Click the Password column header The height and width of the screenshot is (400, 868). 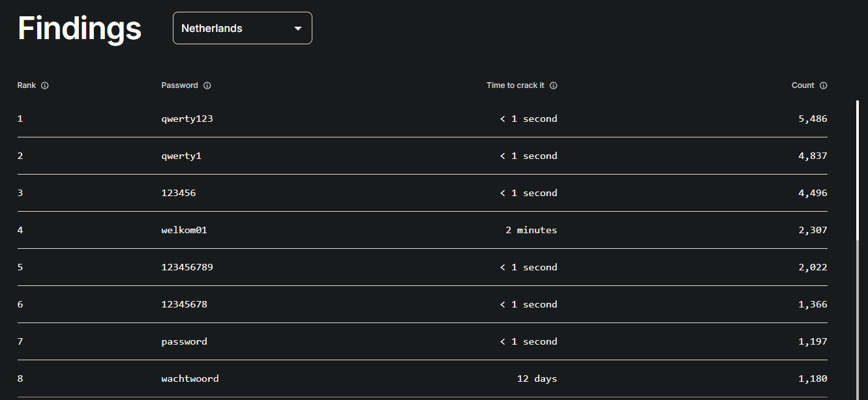[x=180, y=85]
